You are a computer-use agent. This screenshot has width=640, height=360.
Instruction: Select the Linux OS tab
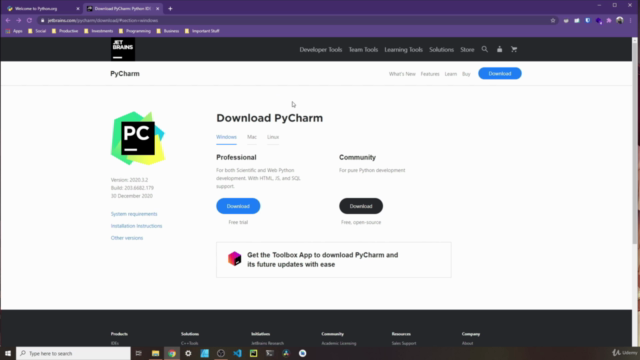273,137
